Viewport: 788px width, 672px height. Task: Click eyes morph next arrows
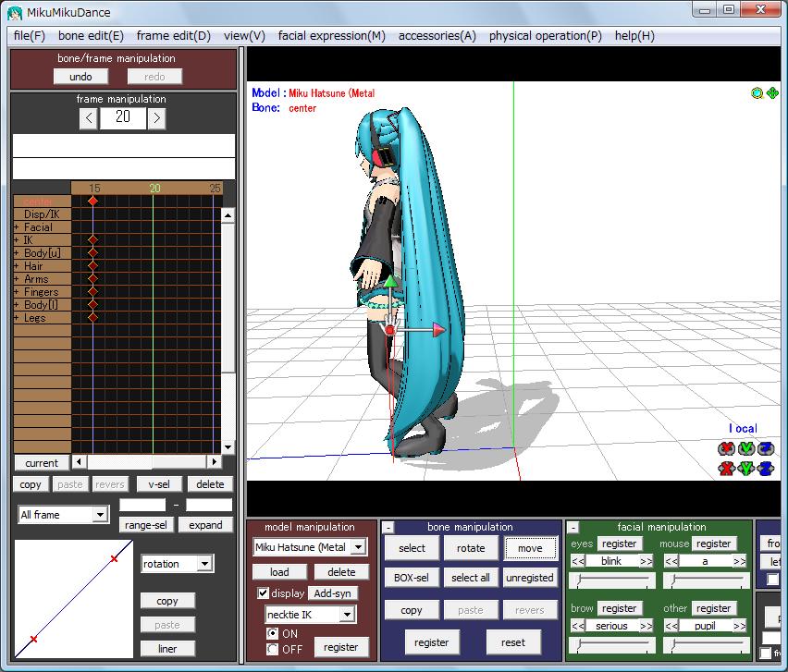click(x=646, y=561)
